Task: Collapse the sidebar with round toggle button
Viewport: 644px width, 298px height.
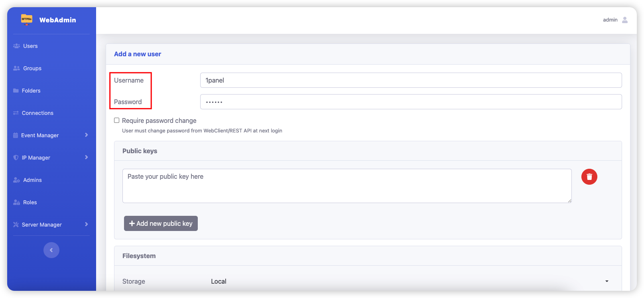Action: 51,250
